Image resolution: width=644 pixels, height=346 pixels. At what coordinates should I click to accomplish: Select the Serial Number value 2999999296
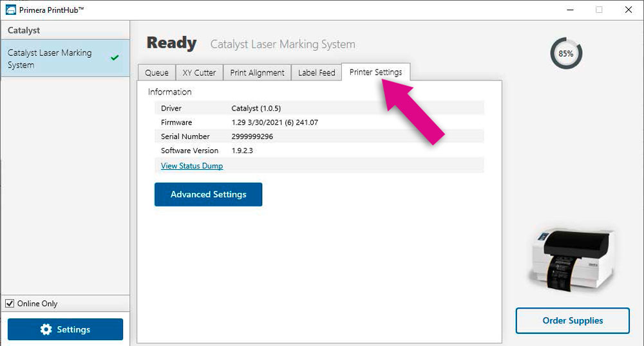(252, 136)
